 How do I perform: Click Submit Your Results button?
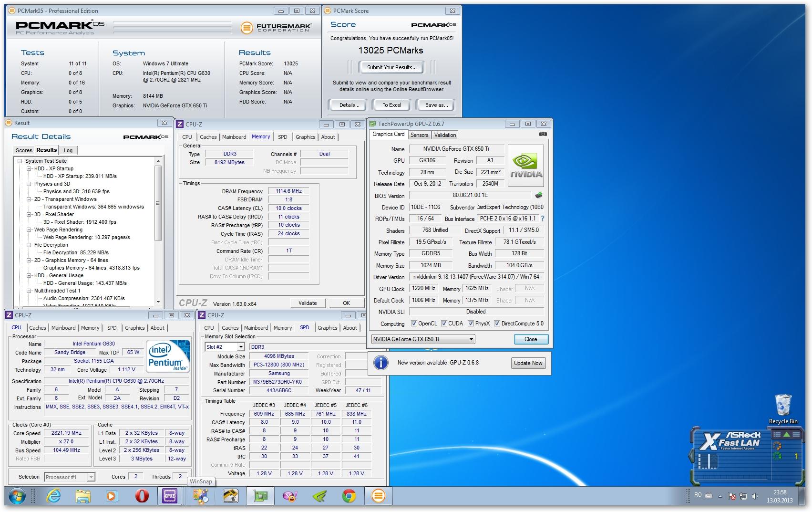pos(391,67)
